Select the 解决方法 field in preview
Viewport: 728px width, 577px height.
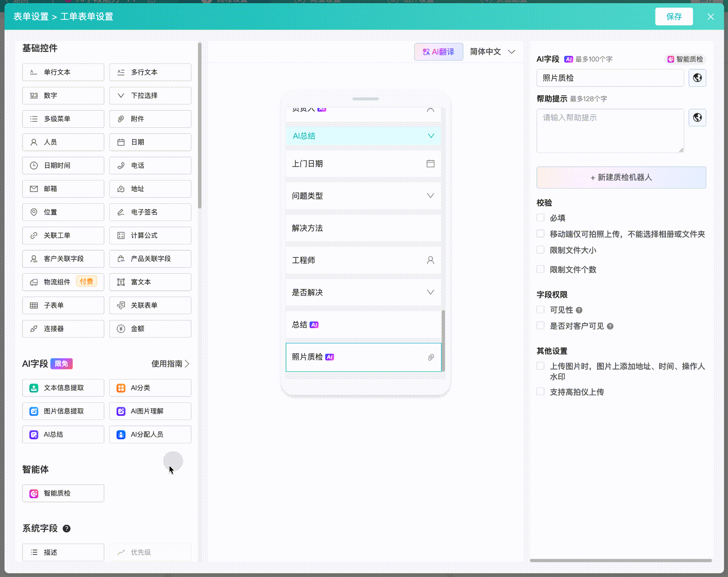pos(364,228)
